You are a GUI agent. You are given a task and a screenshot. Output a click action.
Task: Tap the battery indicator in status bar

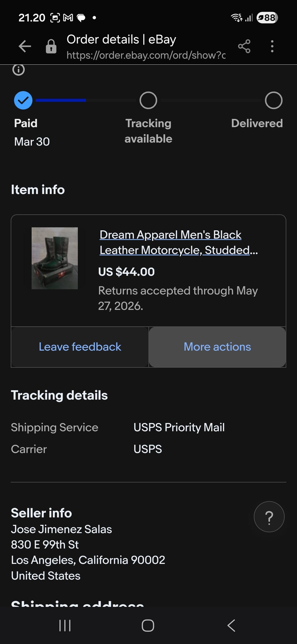click(267, 18)
